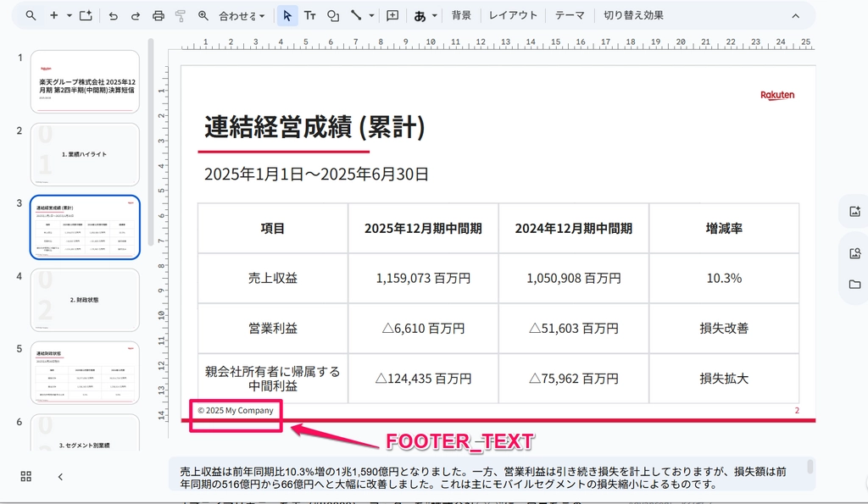
Task: Collapse the filmstrip panel chevron
Action: (x=60, y=476)
